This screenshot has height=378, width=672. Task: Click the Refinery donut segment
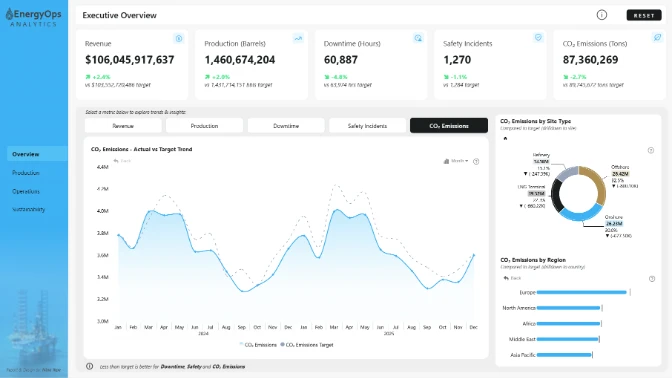pos(567,173)
